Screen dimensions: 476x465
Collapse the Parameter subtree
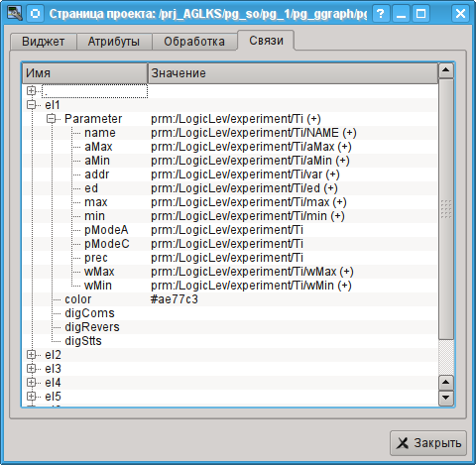coord(51,119)
